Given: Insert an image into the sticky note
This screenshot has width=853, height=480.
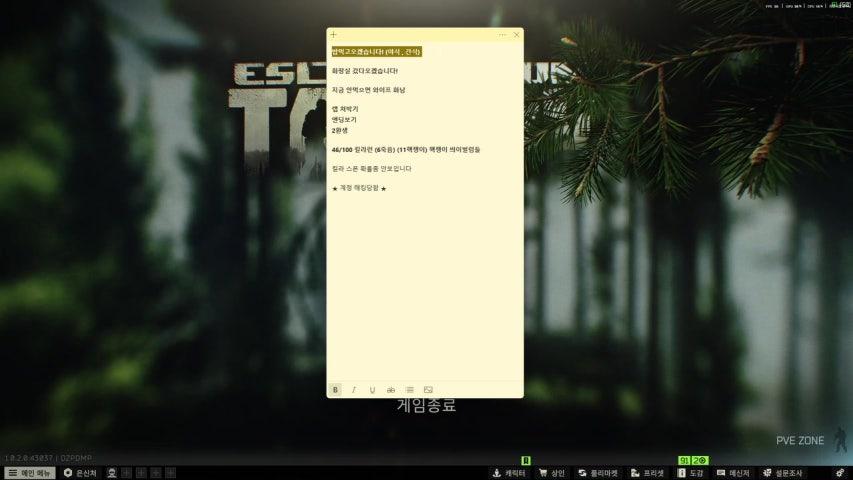Looking at the screenshot, I should 428,390.
